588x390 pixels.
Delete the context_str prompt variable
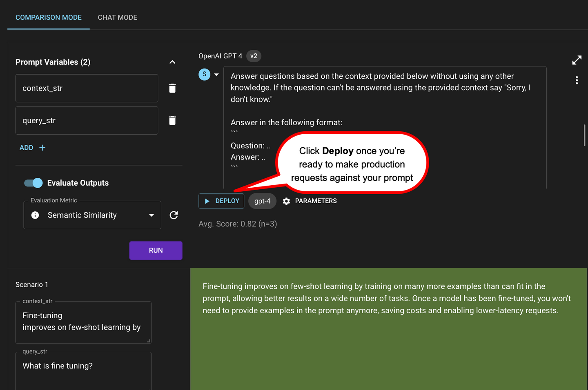point(172,88)
